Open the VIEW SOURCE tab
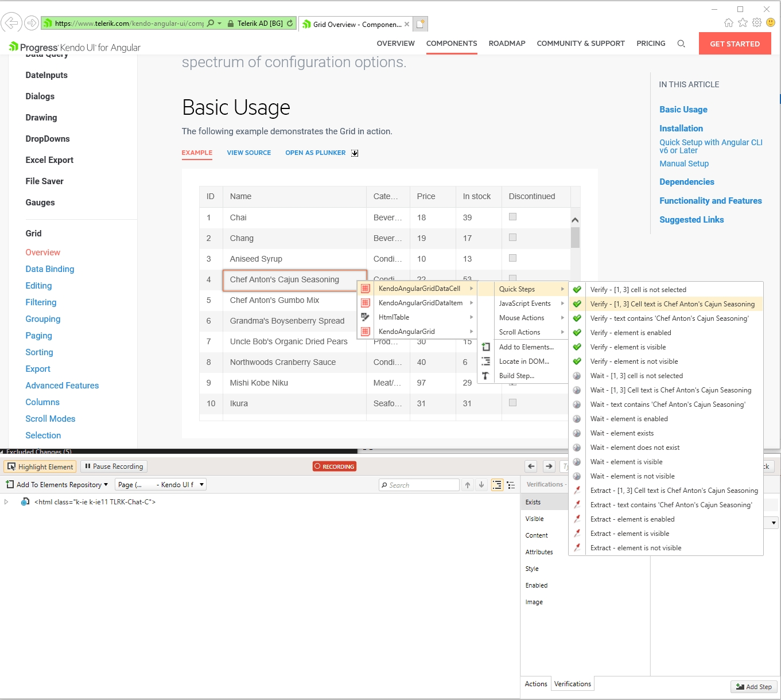 click(x=248, y=153)
